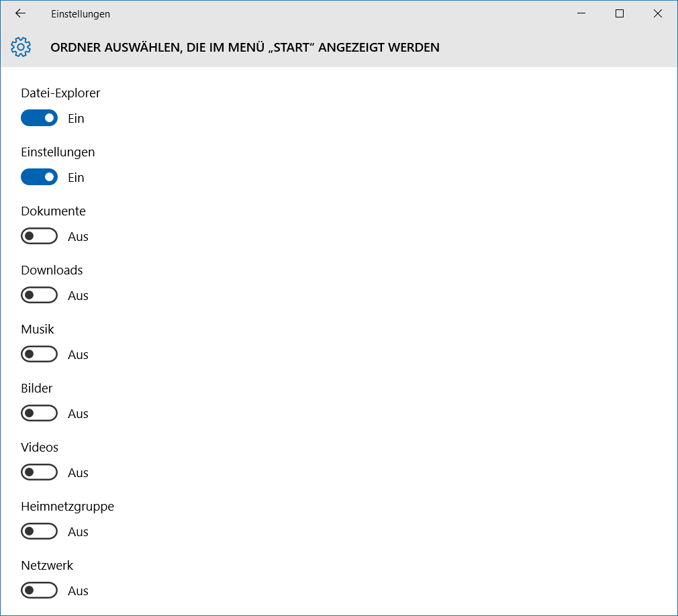The height and width of the screenshot is (616, 678).
Task: Disable the Datei-Explorer toggle switch
Action: click(x=39, y=118)
